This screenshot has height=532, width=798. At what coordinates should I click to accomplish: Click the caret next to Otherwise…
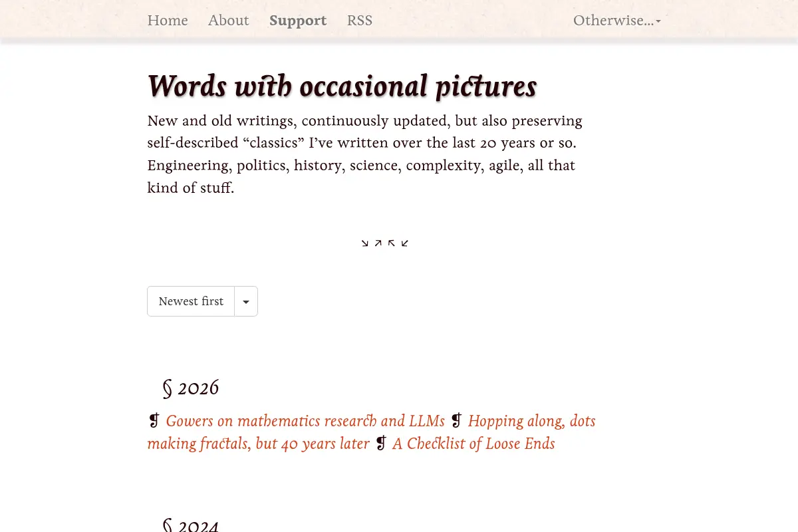coord(658,21)
